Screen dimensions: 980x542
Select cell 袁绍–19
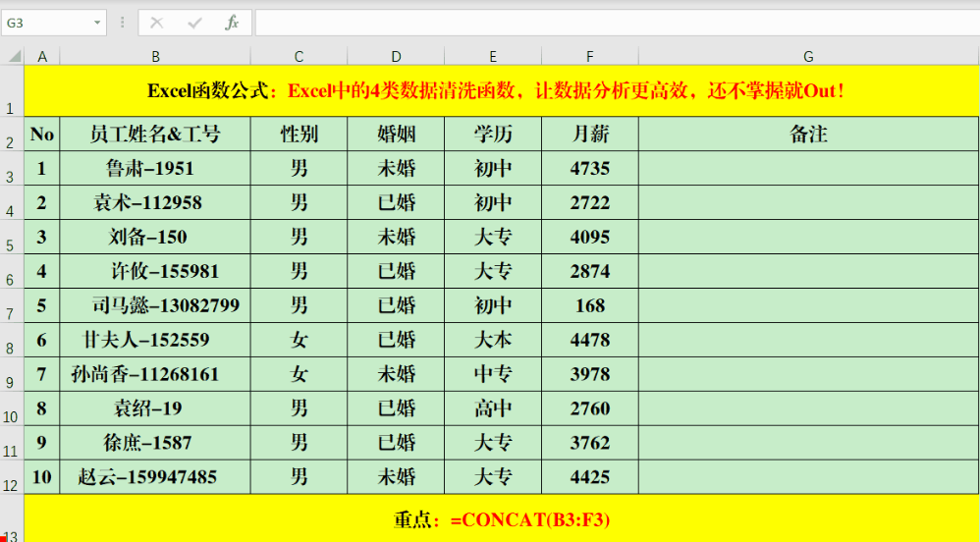(x=155, y=408)
